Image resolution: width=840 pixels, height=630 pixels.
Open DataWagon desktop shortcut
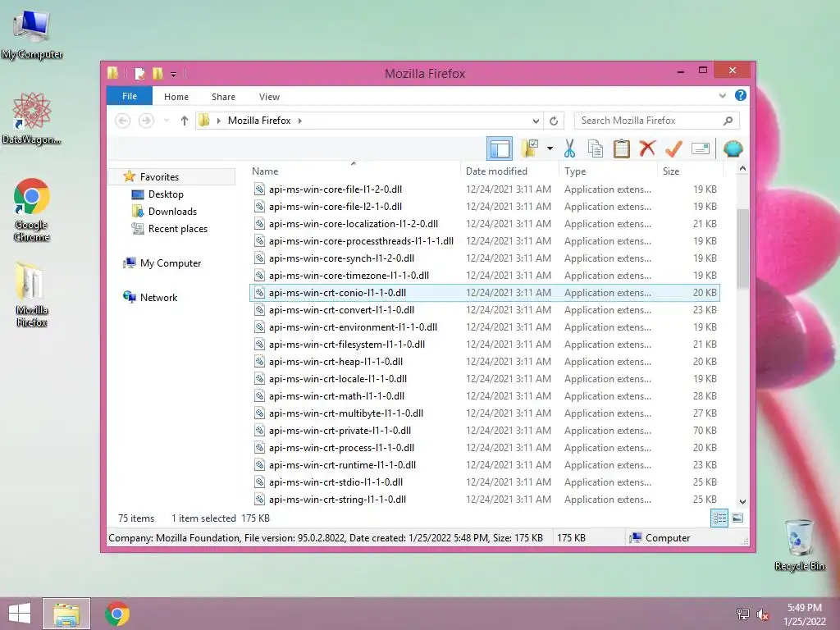click(x=32, y=118)
